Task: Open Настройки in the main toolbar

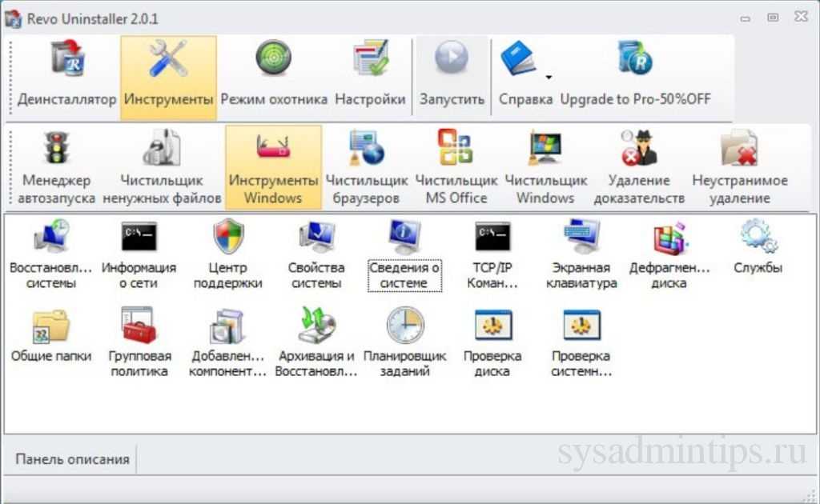Action: [370, 77]
